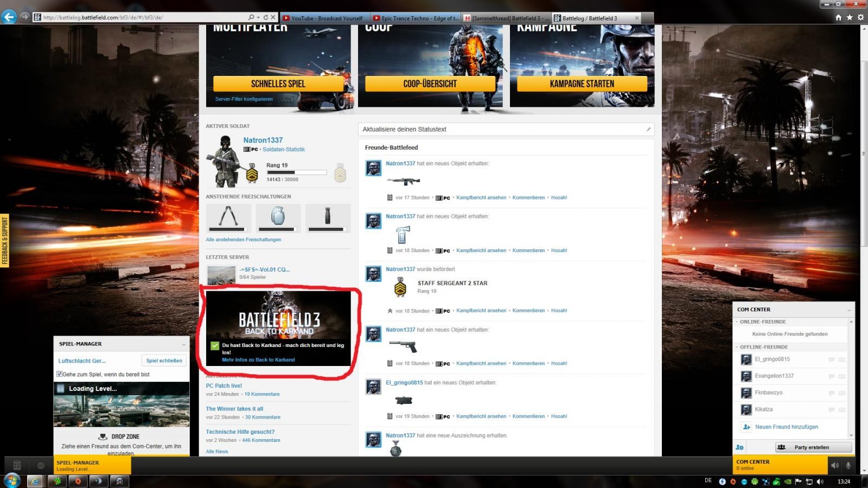Open browser favorites star
This screenshot has height=488, width=868.
tap(850, 17)
